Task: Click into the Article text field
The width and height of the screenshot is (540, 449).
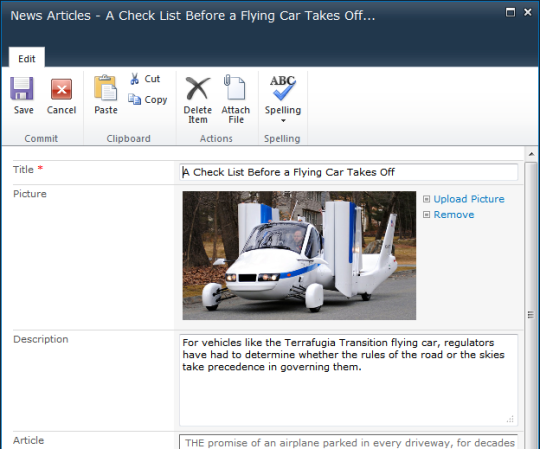Action: point(348,442)
